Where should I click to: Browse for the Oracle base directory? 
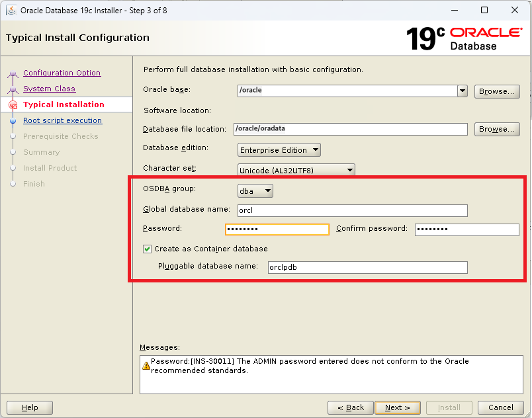pyautogui.click(x=497, y=91)
